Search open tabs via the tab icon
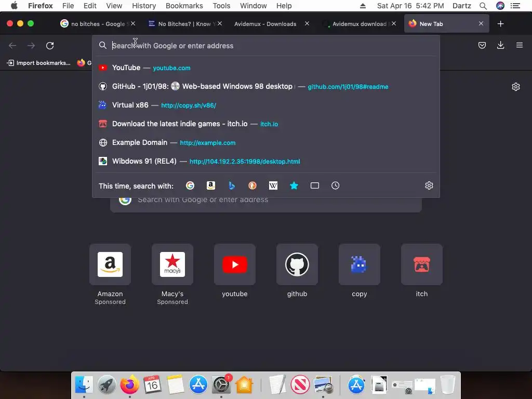Viewport: 532px width, 399px height. click(315, 185)
